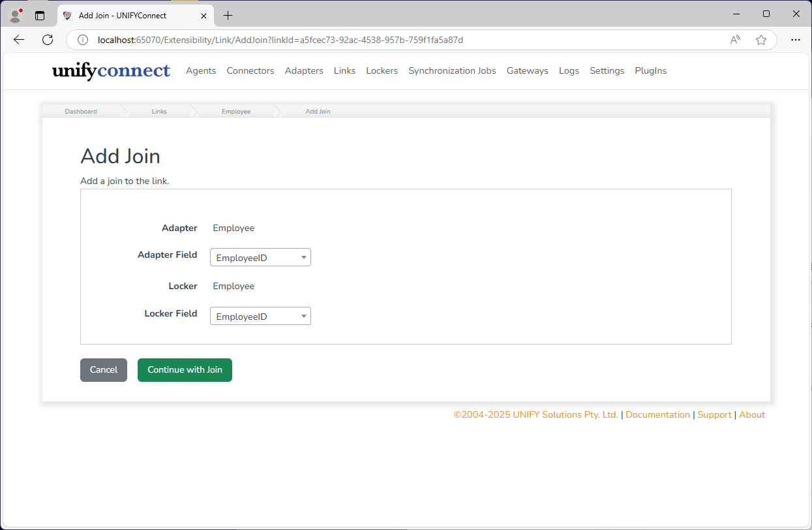The image size is (812, 530).
Task: Add page to favorites with star icon
Action: tap(761, 40)
